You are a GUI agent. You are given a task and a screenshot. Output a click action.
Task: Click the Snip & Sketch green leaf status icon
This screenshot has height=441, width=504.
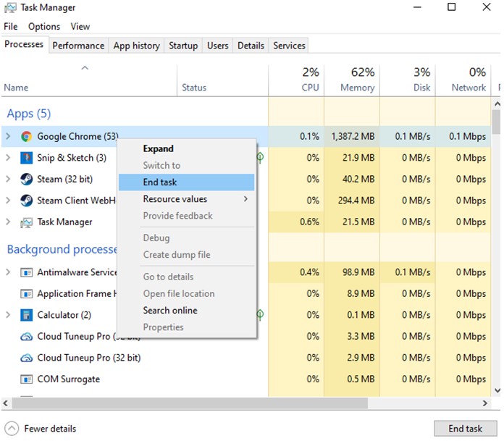[261, 158]
